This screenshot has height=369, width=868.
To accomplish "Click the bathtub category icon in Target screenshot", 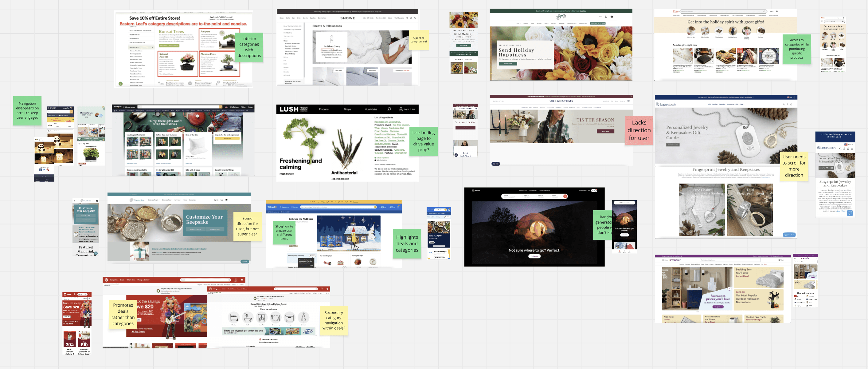I will click(x=248, y=318).
